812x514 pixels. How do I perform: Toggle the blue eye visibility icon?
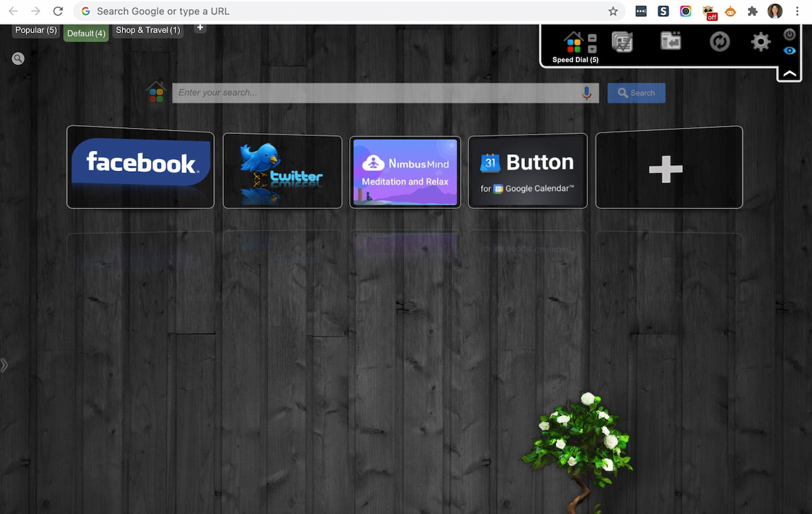789,51
